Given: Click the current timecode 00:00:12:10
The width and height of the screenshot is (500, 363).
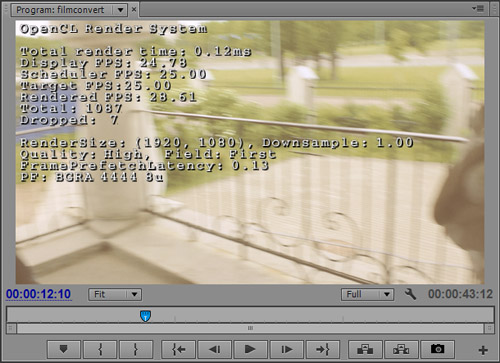Looking at the screenshot, I should [x=38, y=294].
